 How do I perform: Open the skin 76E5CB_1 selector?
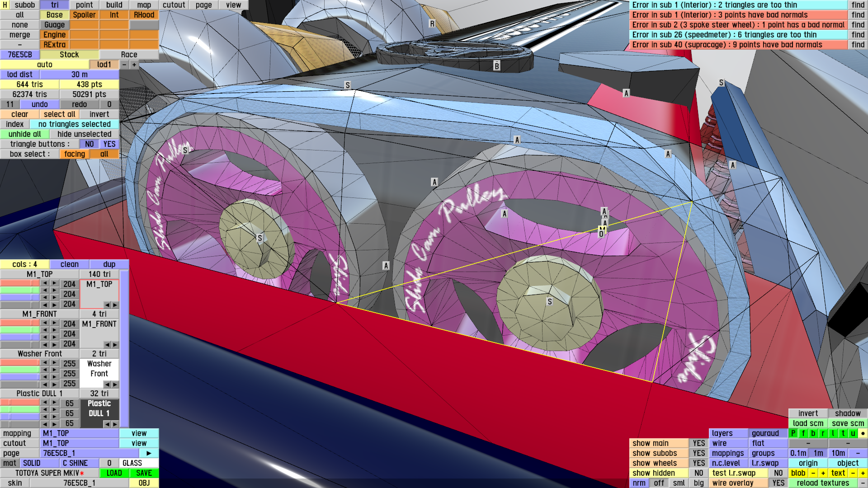point(79,483)
